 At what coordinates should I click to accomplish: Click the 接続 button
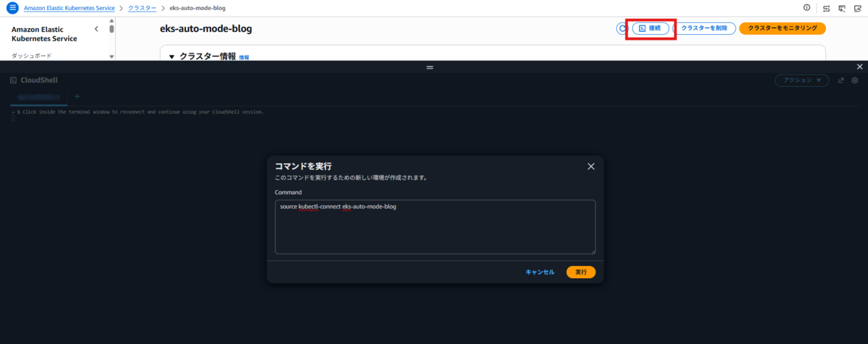pyautogui.click(x=650, y=28)
